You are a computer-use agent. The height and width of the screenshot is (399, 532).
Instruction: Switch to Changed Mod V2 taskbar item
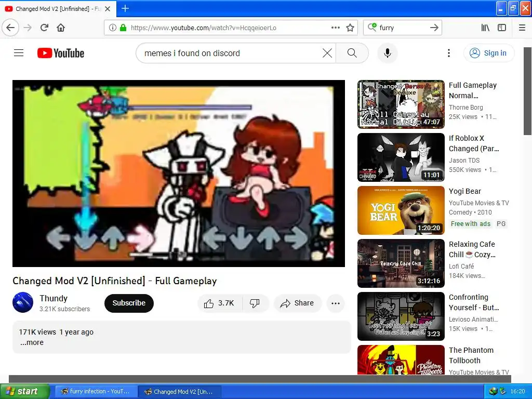click(180, 392)
